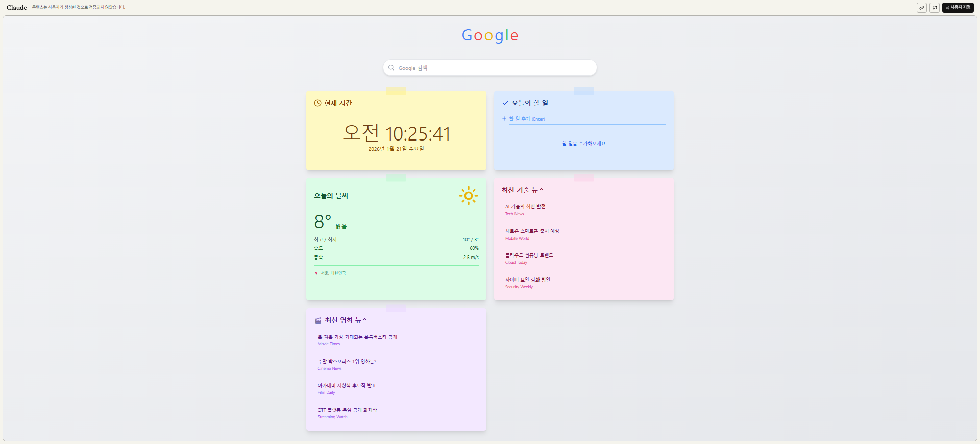
Task: Click the Cloud Today source label
Action: coord(516,263)
